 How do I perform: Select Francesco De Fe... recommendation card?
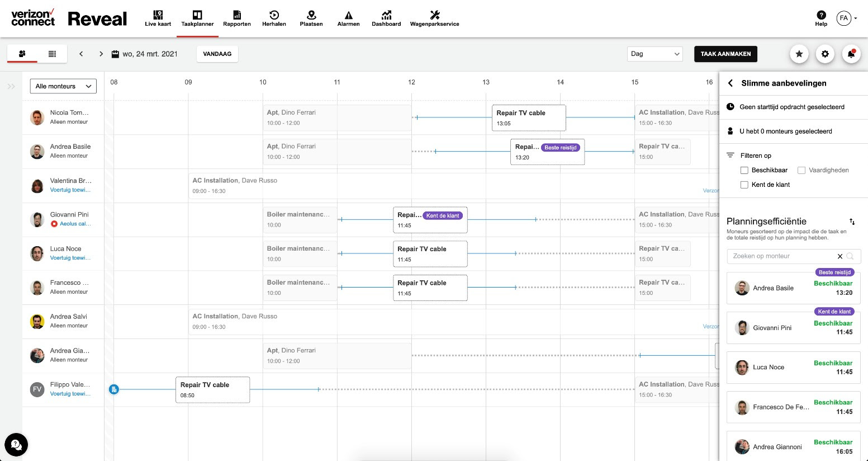[x=794, y=407]
